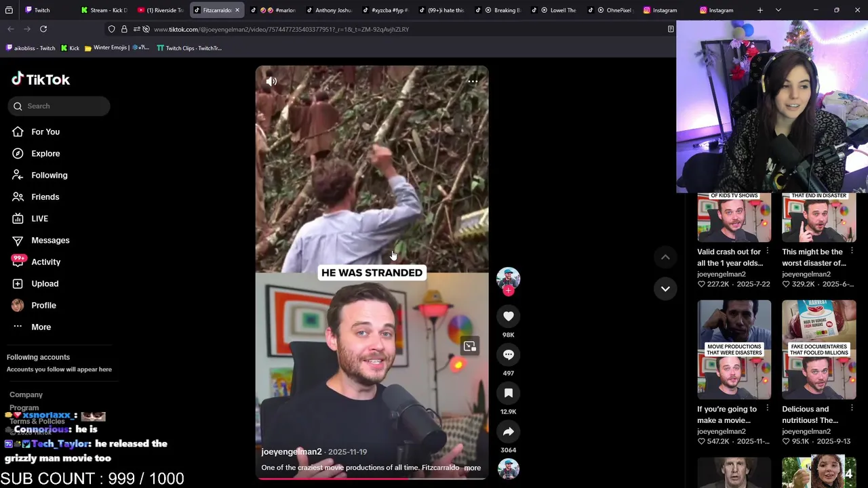This screenshot has height=488, width=868.
Task: Open the TikTok logo home link
Action: click(41, 79)
